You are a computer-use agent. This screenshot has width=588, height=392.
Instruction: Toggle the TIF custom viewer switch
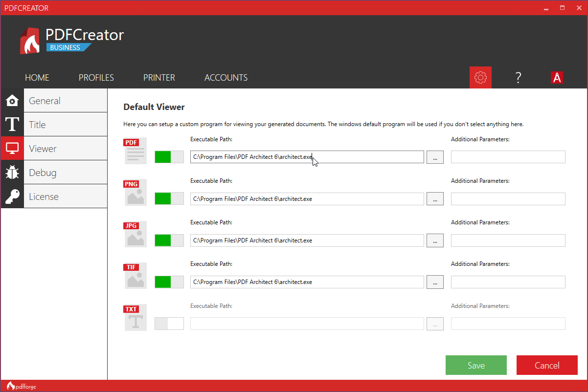169,282
